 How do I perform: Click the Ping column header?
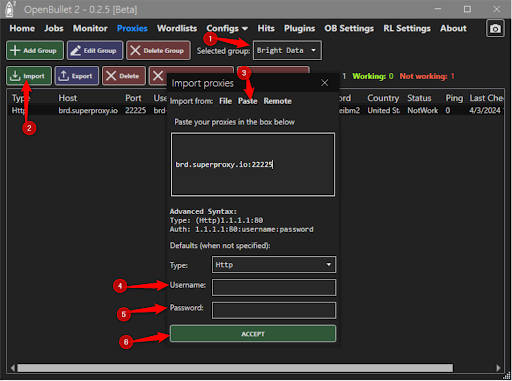(454, 98)
